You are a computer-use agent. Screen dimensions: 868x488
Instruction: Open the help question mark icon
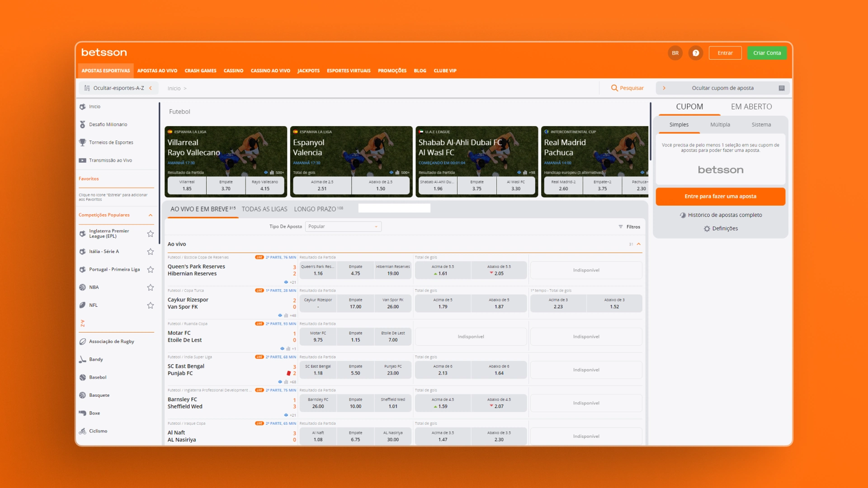coord(696,53)
